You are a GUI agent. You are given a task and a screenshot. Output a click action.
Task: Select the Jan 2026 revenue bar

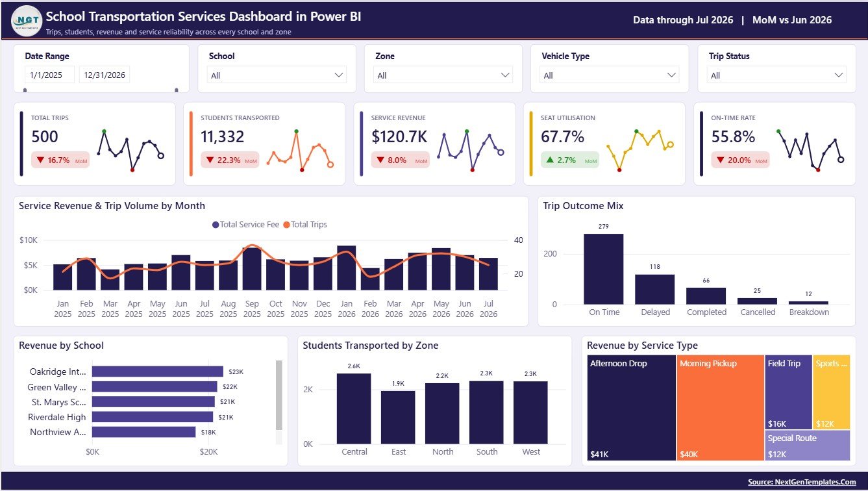pyautogui.click(x=347, y=268)
